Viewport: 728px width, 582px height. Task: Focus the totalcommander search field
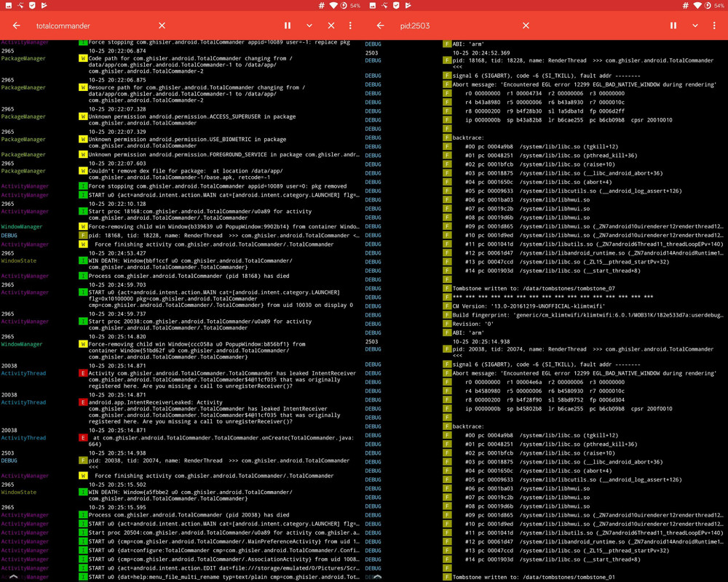[93, 25]
